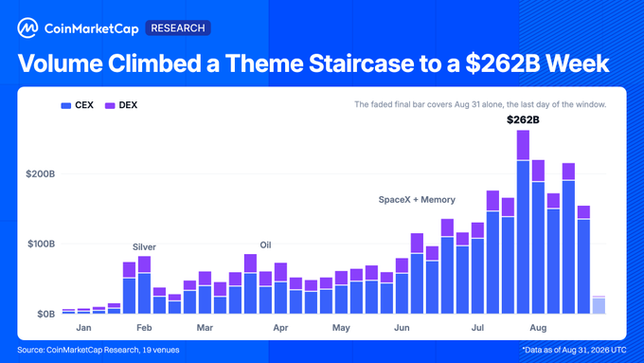
Task: Click the CEX legend label
Action: [84, 105]
